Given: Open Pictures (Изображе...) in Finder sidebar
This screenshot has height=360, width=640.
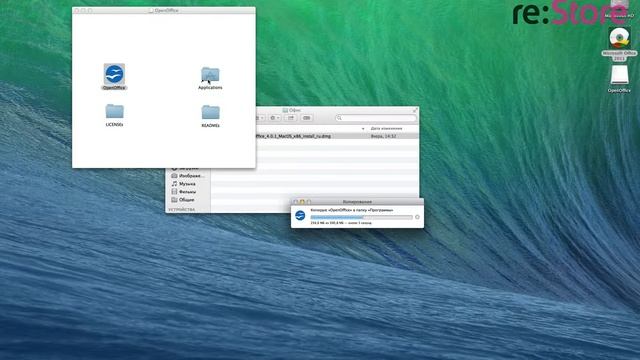Looking at the screenshot, I should [188, 176].
